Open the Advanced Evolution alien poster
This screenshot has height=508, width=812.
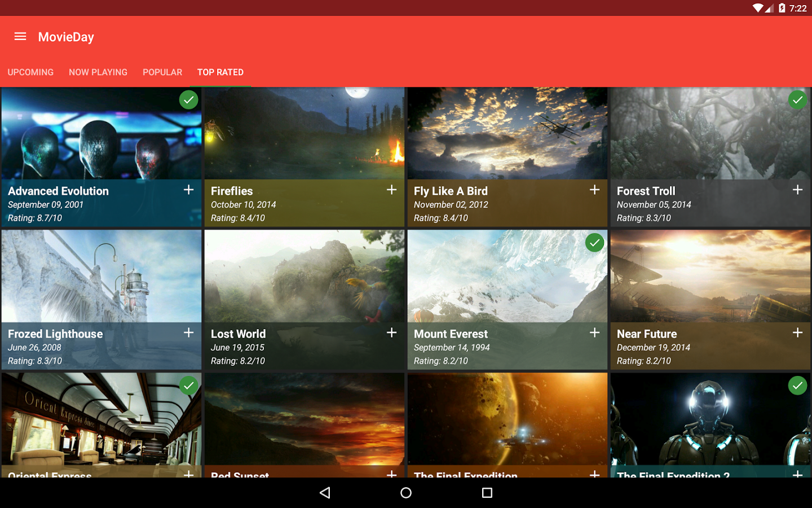tap(101, 134)
